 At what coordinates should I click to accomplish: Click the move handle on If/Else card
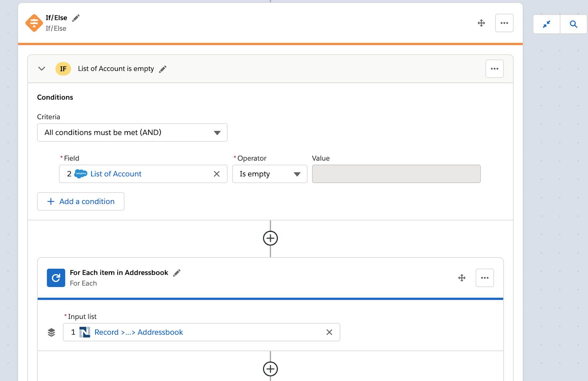coord(481,23)
